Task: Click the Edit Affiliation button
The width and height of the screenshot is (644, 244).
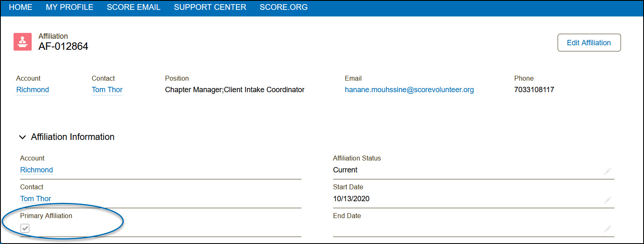Action: pyautogui.click(x=588, y=43)
